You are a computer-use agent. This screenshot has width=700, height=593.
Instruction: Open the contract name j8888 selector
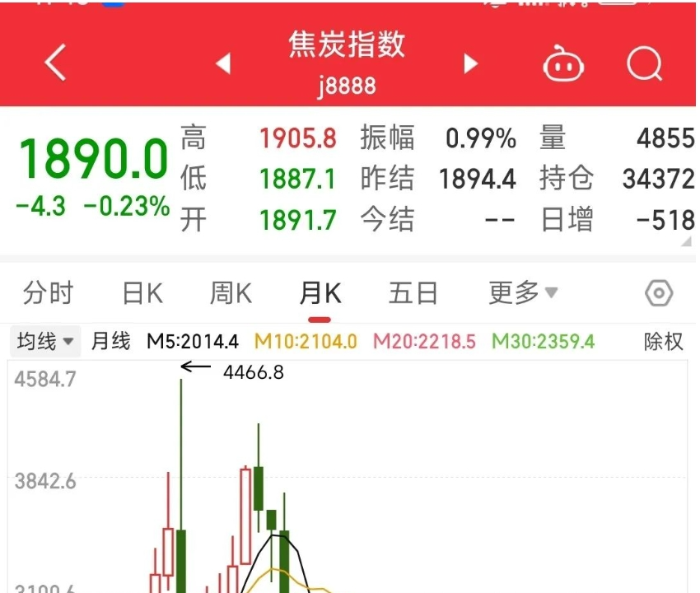click(347, 86)
